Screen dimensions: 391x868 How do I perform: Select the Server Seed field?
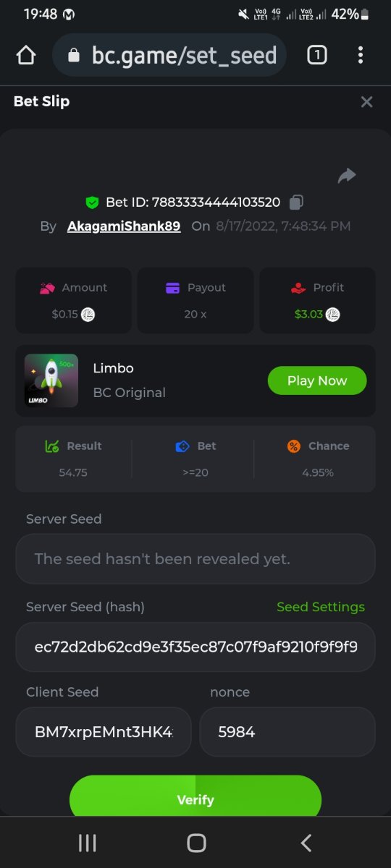(195, 558)
